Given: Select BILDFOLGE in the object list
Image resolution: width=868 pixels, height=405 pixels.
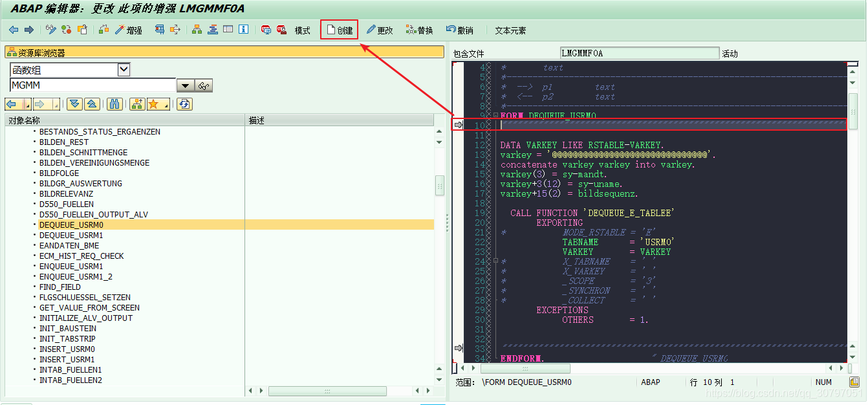Looking at the screenshot, I should pyautogui.click(x=60, y=173).
